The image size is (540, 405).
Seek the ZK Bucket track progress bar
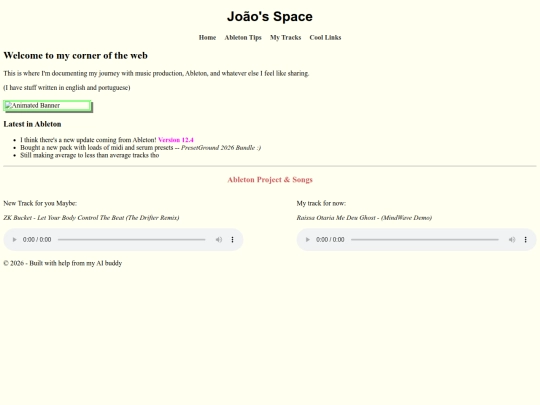click(132, 240)
